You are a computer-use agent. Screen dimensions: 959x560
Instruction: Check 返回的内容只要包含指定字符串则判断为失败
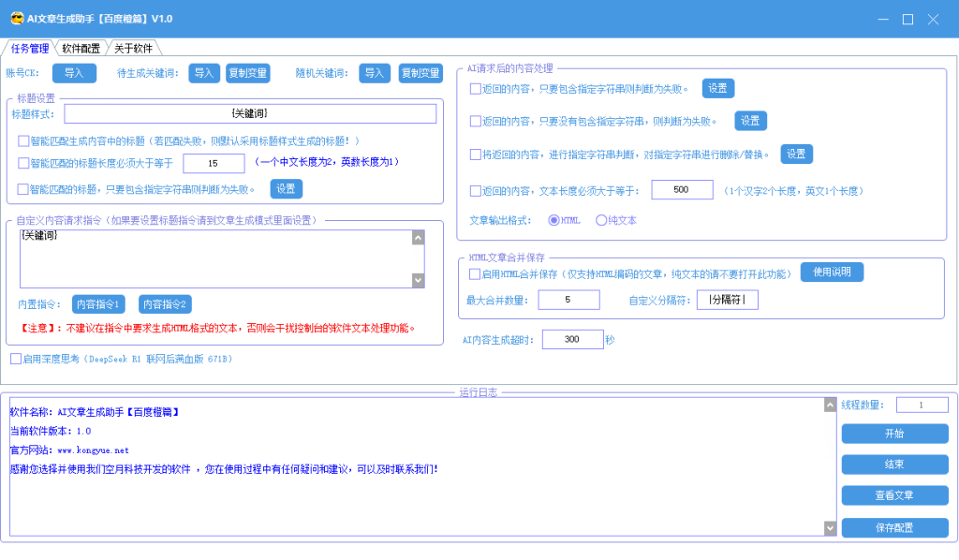(x=475, y=89)
